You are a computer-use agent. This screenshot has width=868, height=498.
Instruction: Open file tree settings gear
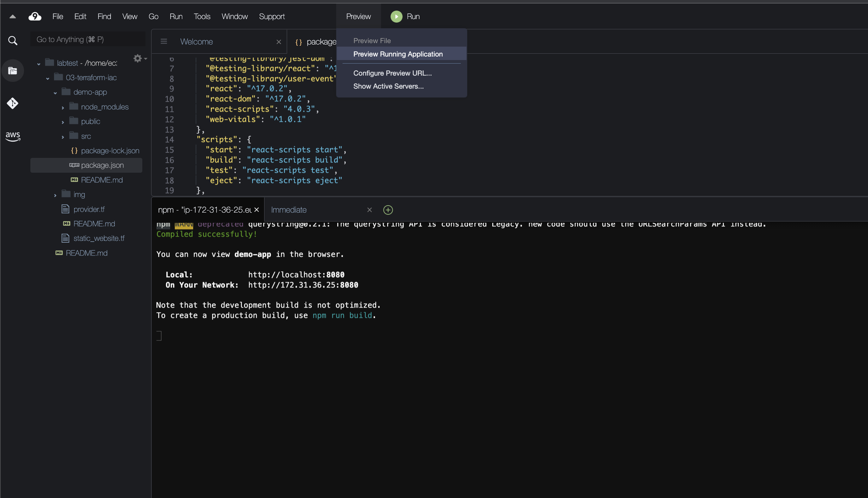pos(138,58)
